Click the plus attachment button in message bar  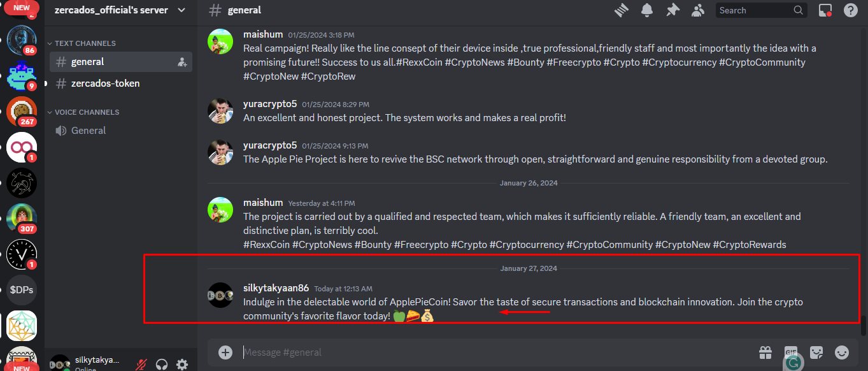coord(225,352)
